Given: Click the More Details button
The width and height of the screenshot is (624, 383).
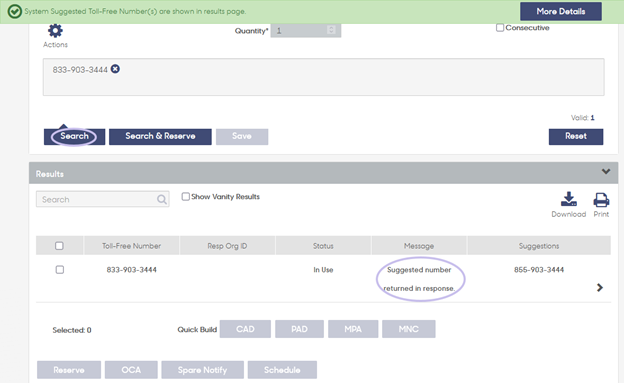Looking at the screenshot, I should tap(561, 11).
